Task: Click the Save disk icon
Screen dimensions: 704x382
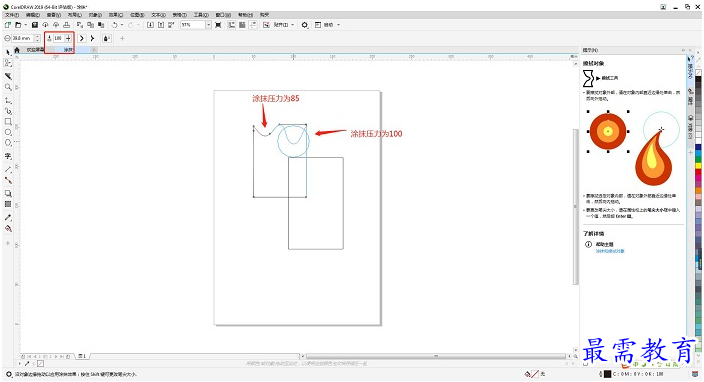Action: pyautogui.click(x=35, y=25)
